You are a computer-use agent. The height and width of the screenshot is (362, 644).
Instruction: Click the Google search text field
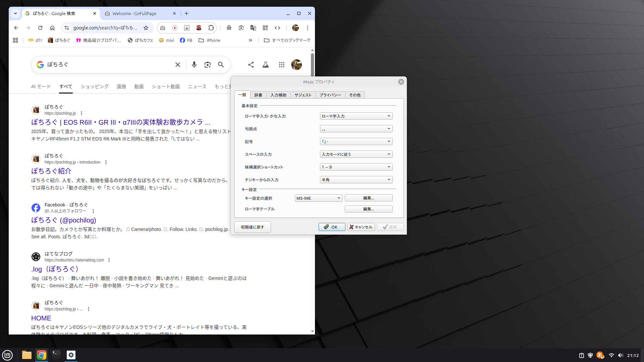(107, 65)
